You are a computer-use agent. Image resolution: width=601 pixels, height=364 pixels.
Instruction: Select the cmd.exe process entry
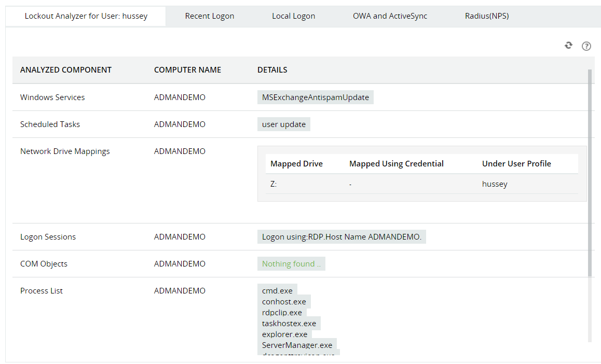point(277,290)
